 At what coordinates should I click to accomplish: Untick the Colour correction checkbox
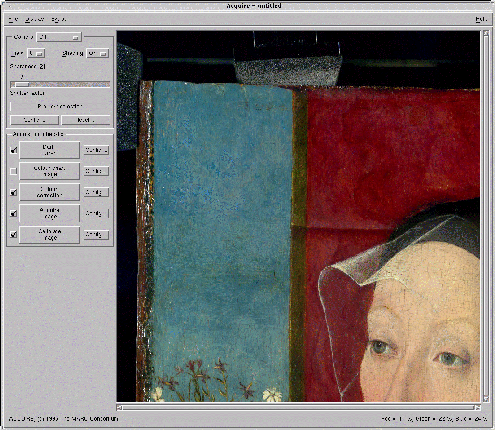(x=13, y=192)
